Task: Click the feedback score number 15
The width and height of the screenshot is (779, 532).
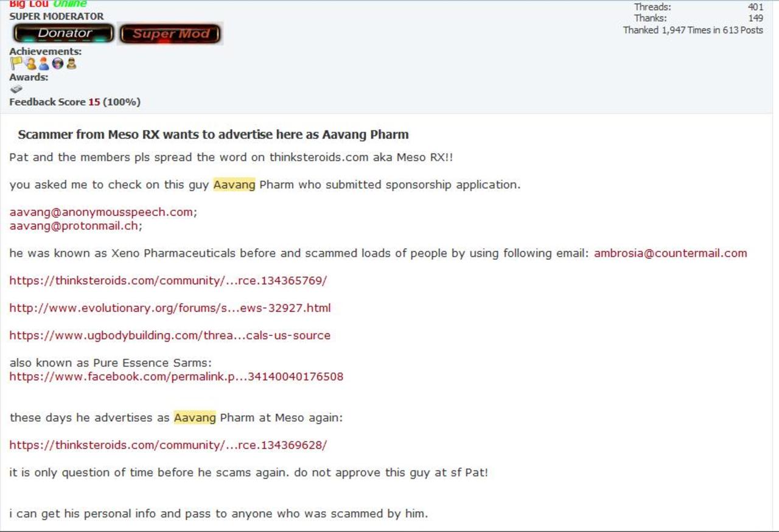Action: [x=94, y=102]
